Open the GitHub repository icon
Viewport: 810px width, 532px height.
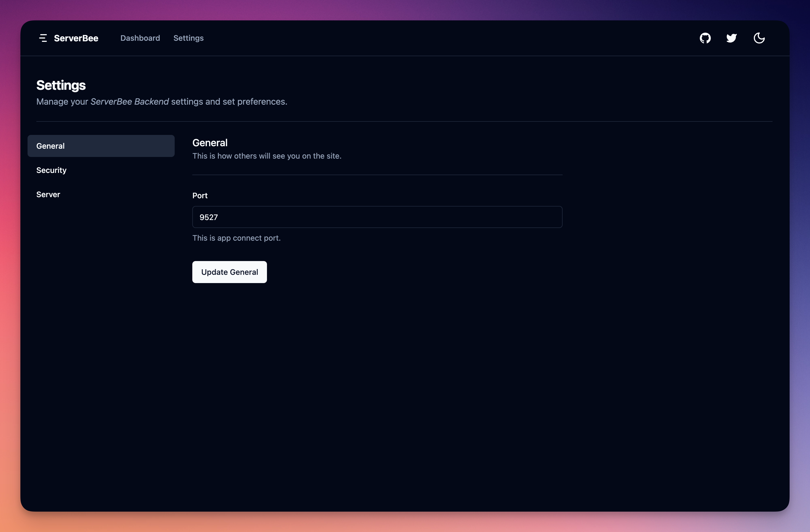coord(705,38)
